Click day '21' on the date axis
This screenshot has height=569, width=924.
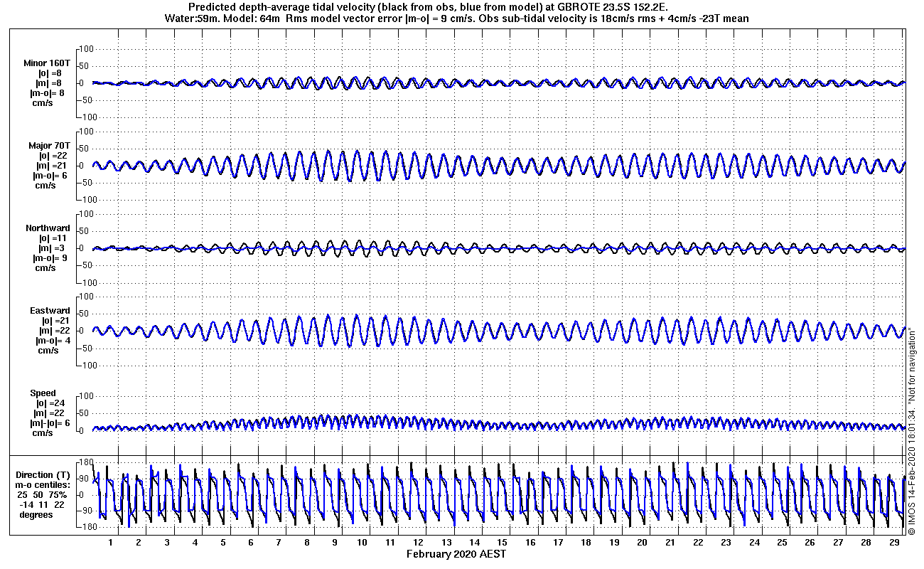[x=670, y=543]
